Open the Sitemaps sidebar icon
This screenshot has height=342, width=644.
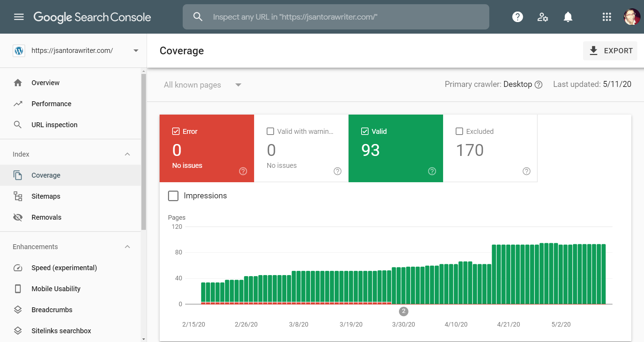[x=18, y=196]
